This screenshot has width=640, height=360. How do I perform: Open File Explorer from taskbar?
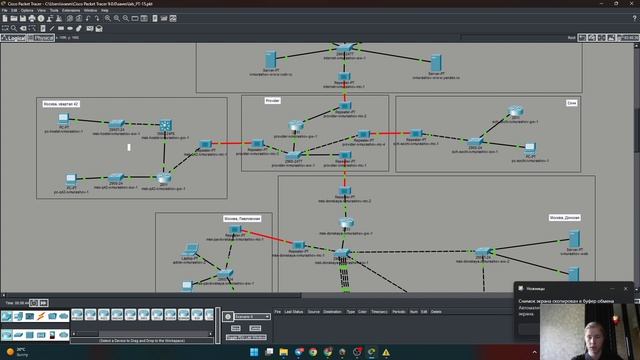coord(284,352)
